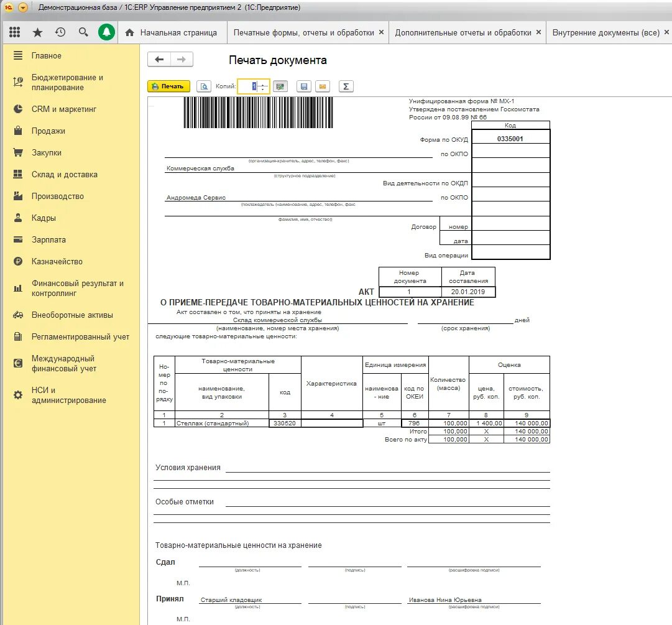Select item code cell 330520

285,423
